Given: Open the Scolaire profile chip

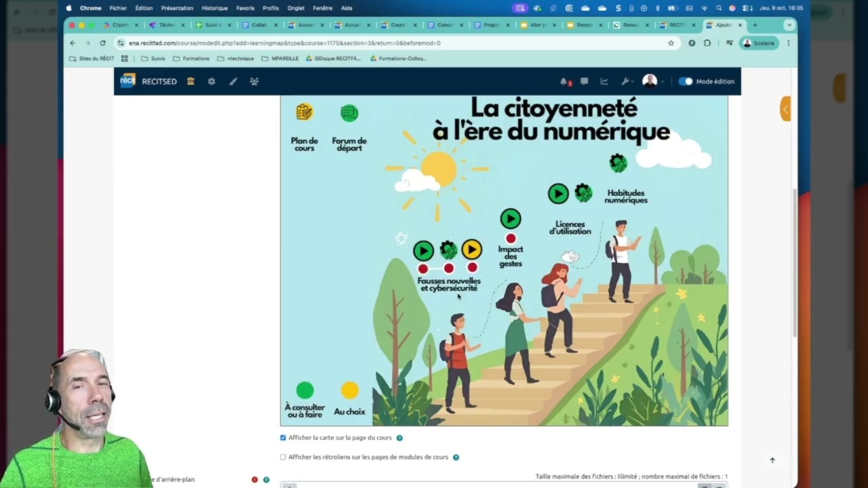Looking at the screenshot, I should click(x=759, y=43).
